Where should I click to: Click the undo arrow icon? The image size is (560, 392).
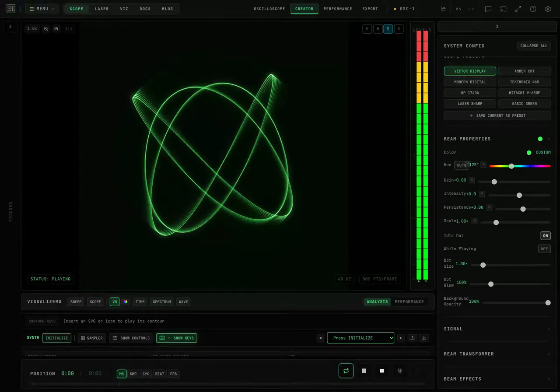[x=458, y=9]
